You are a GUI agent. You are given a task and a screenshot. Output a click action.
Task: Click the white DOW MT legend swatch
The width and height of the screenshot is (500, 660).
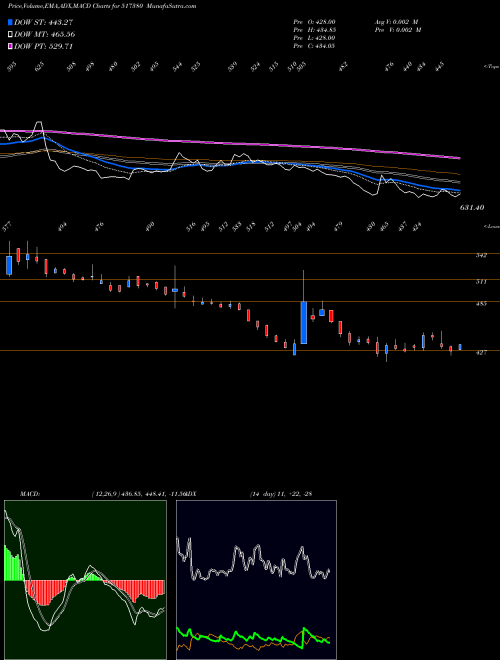click(x=10, y=34)
